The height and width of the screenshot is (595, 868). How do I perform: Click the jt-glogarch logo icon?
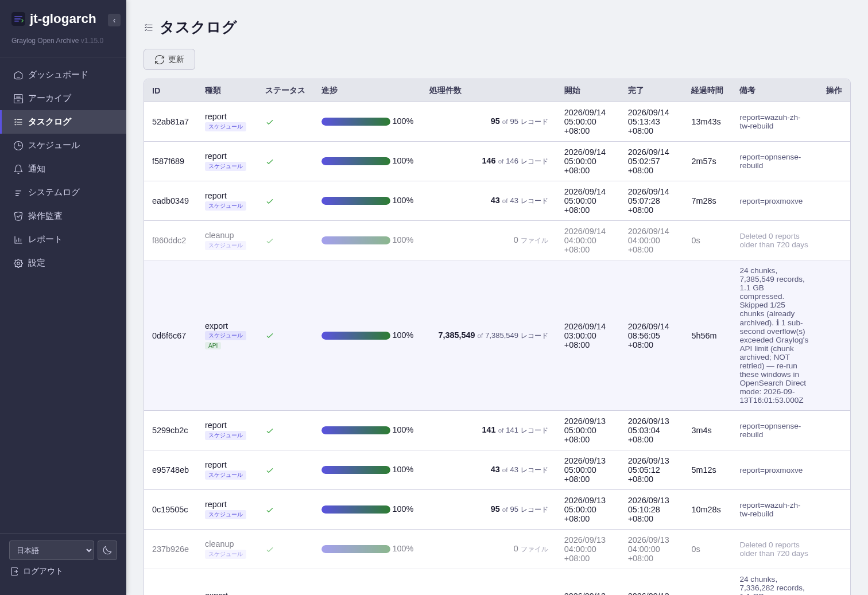[x=18, y=19]
